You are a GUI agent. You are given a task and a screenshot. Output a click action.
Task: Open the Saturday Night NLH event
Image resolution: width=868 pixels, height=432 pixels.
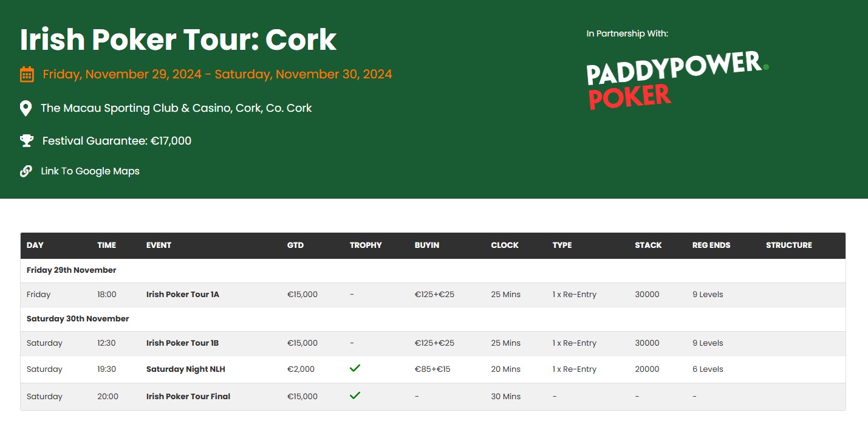click(x=185, y=369)
